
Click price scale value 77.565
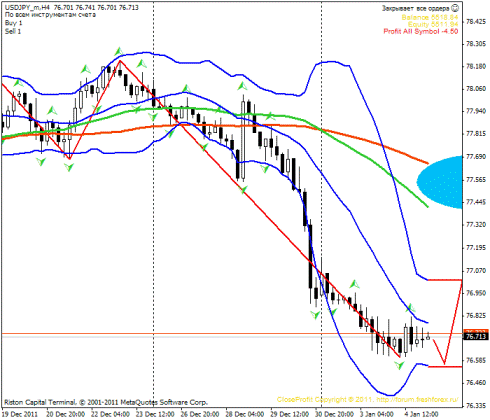coord(476,180)
